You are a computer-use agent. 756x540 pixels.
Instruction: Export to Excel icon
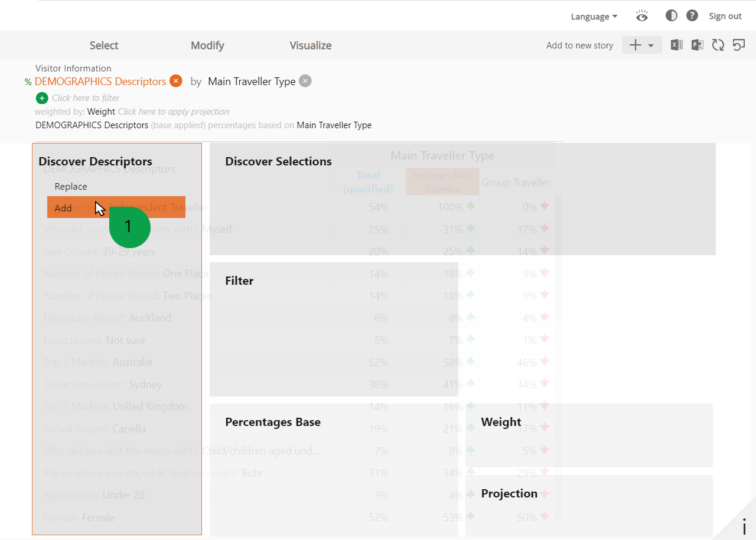[677, 45]
